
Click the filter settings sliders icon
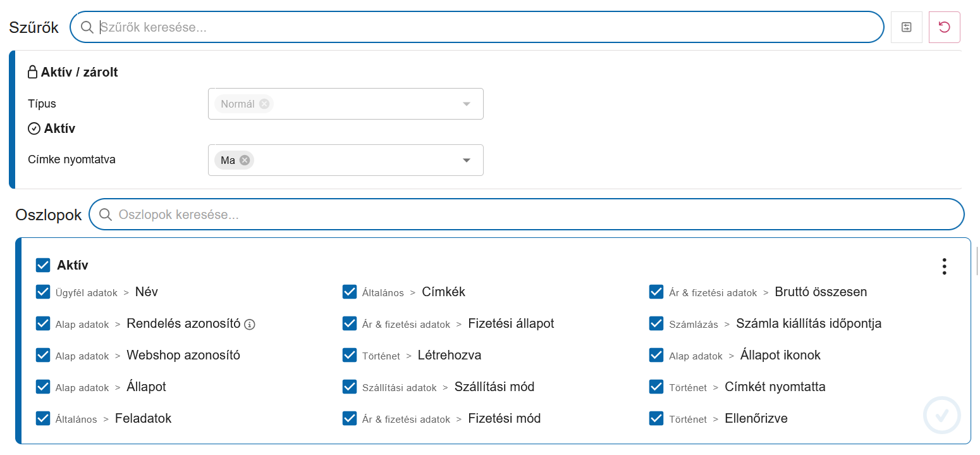click(x=906, y=27)
